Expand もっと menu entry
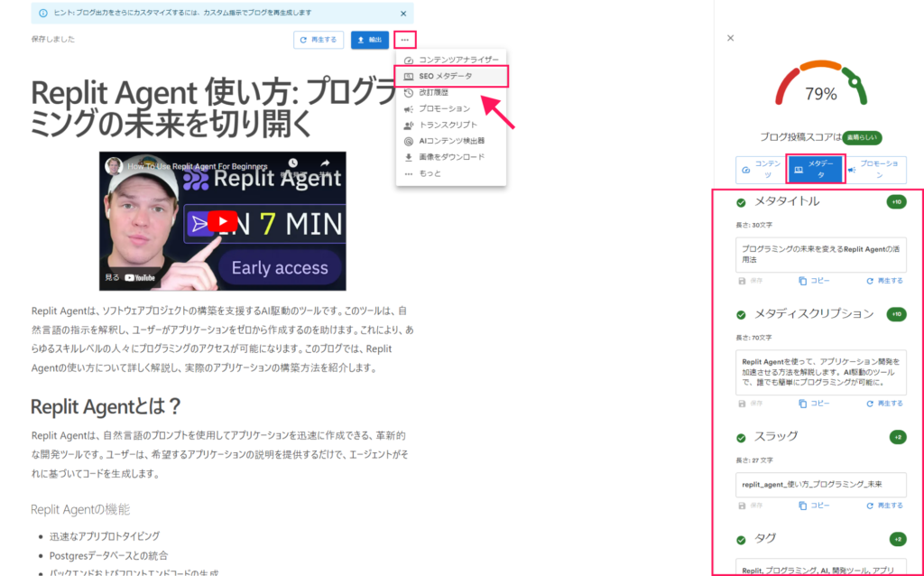Screen dimensions: 924x576 tap(451, 174)
